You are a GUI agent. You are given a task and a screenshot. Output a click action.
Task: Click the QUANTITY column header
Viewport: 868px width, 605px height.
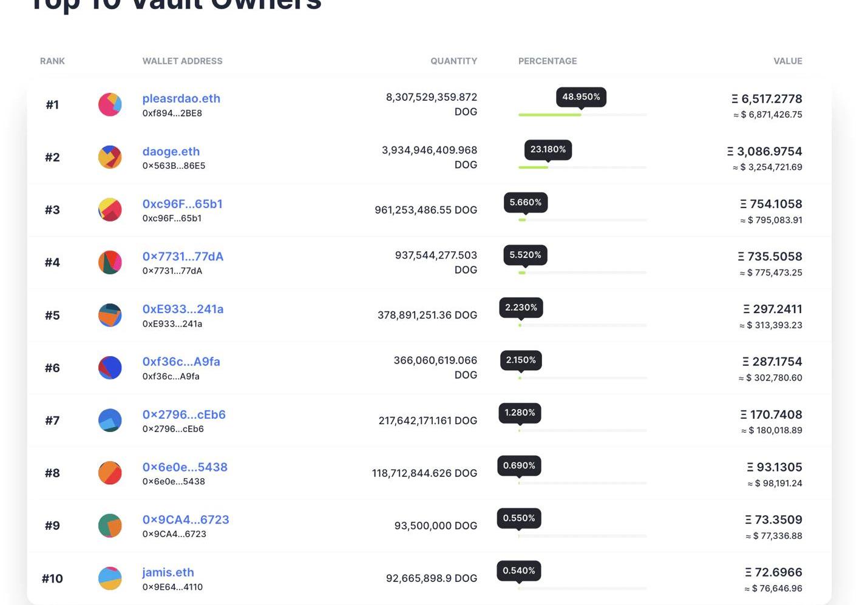click(453, 61)
